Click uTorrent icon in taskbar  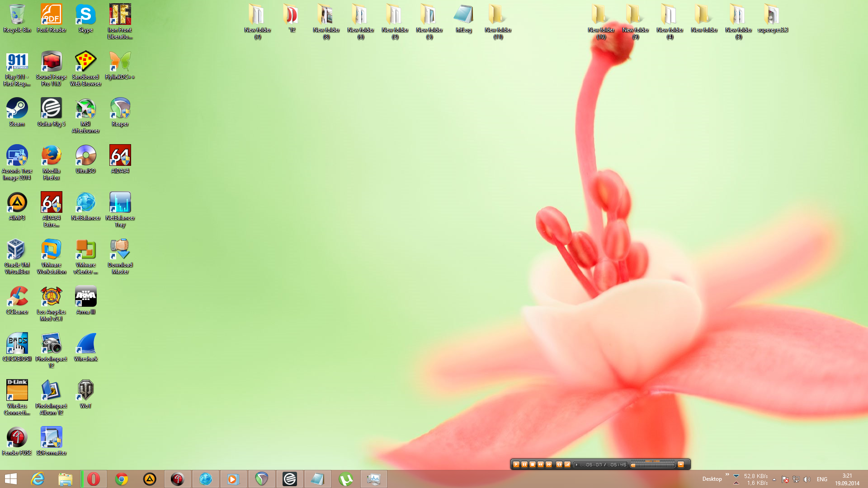pos(346,479)
